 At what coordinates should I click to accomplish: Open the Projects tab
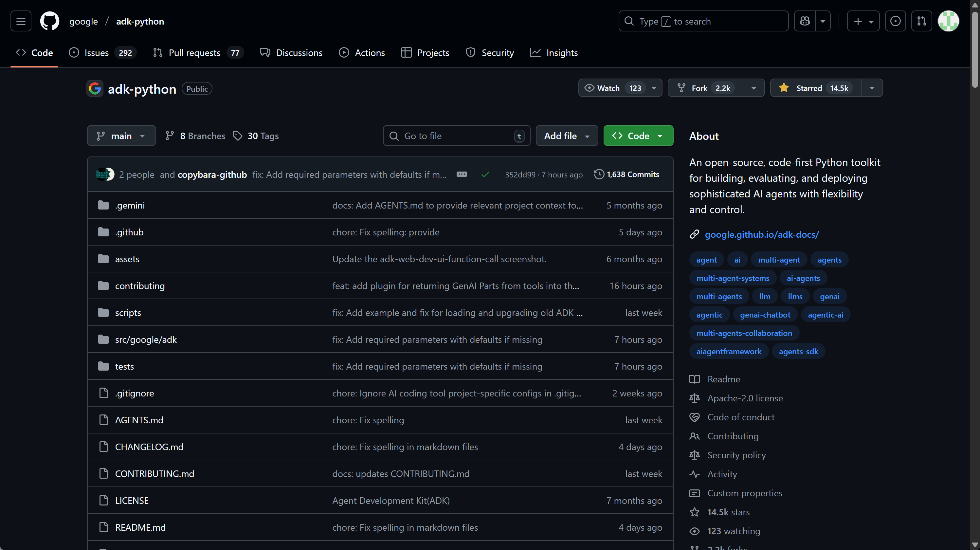click(425, 52)
